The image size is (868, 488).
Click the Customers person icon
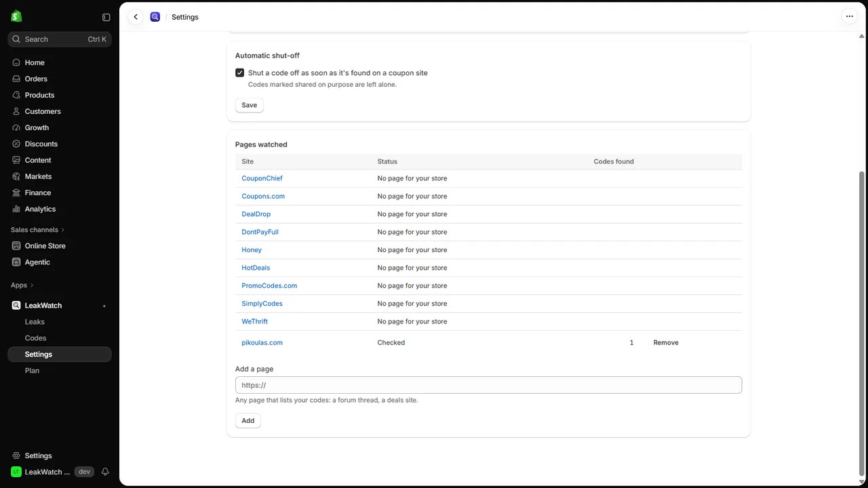16,111
